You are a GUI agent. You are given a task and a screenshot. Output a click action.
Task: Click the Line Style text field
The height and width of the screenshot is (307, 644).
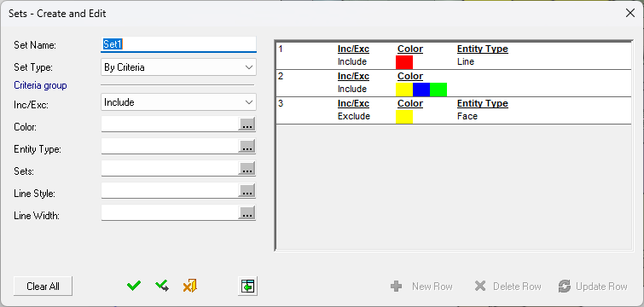click(x=170, y=191)
